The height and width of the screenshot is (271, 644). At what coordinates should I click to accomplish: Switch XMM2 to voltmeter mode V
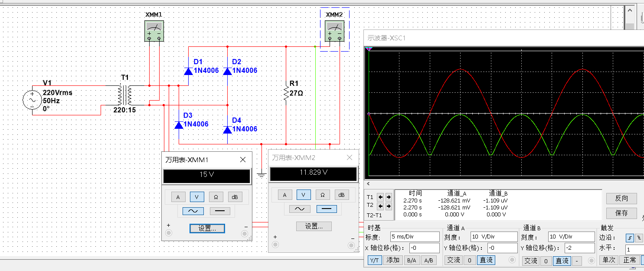[304, 195]
